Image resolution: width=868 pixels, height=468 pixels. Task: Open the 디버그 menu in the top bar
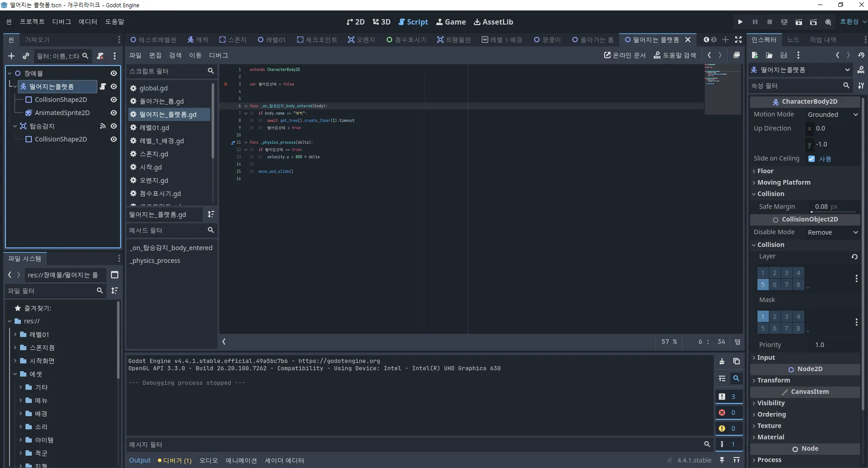tap(62, 21)
